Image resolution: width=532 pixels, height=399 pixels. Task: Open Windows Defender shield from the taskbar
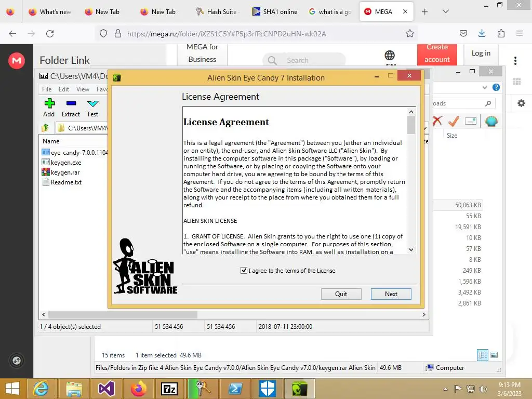point(268,389)
